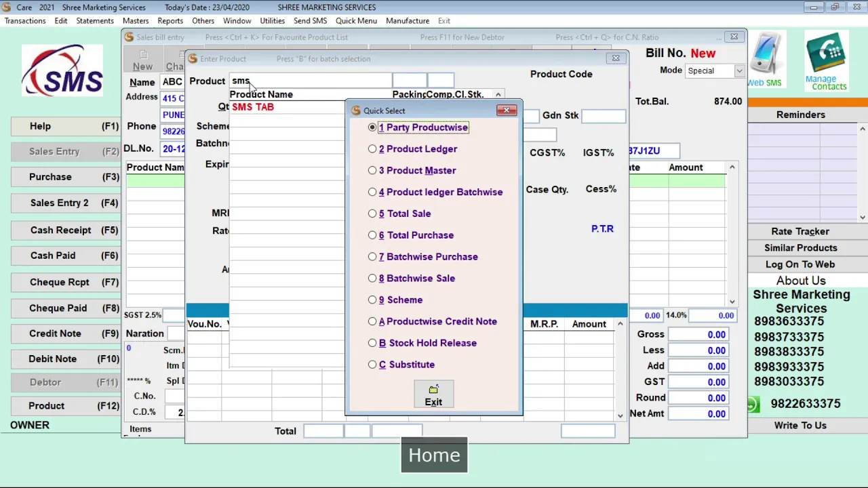Open the Reports menu
The height and width of the screenshot is (488, 868).
point(170,21)
